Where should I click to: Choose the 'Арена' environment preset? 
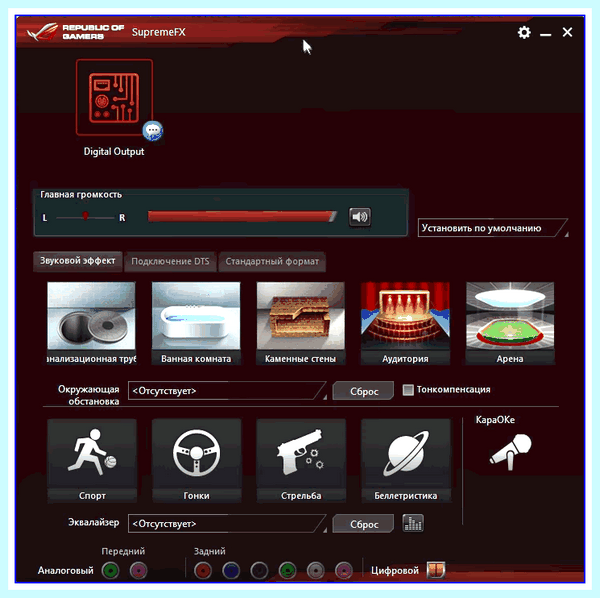coord(510,323)
